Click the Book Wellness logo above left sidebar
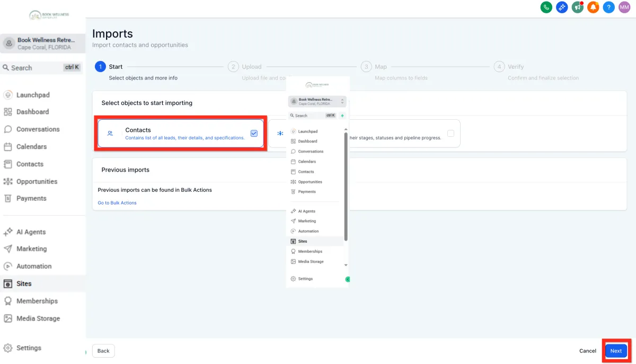This screenshot has width=636, height=364. click(x=49, y=15)
